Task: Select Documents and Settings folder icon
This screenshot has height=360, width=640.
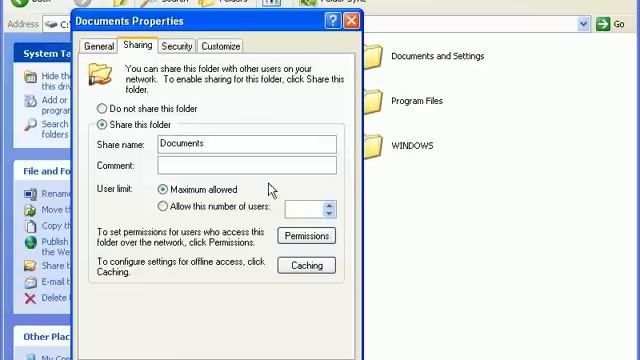Action: 373,56
